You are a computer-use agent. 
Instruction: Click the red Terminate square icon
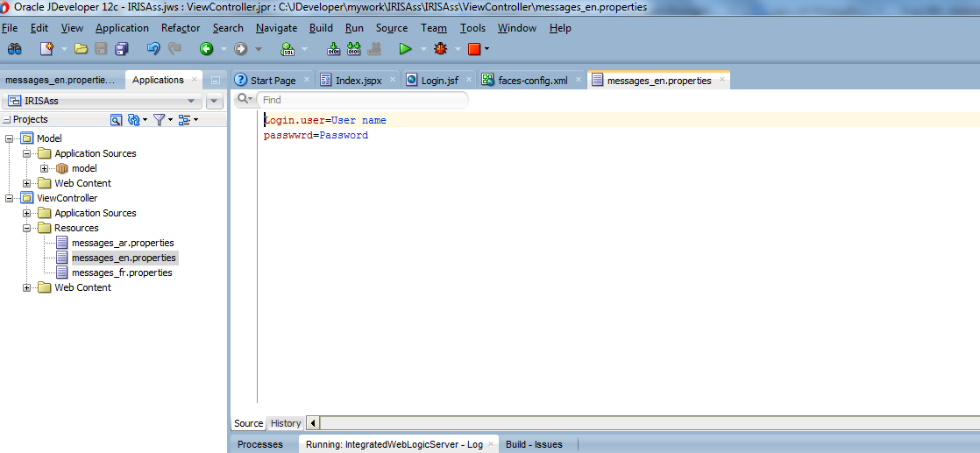click(x=473, y=49)
